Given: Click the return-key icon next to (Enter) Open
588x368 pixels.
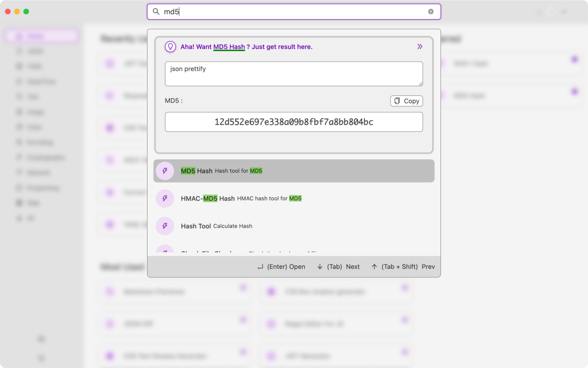Looking at the screenshot, I should pyautogui.click(x=260, y=267).
